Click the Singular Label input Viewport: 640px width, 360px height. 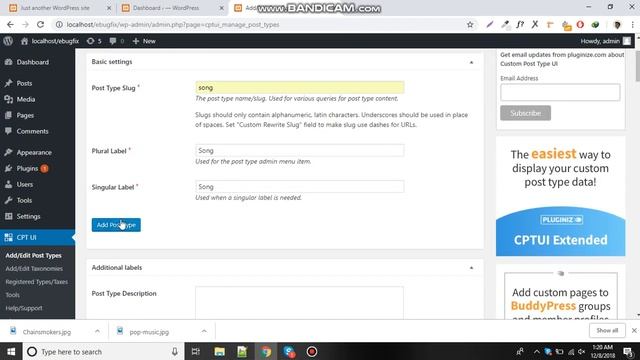pyautogui.click(x=300, y=187)
